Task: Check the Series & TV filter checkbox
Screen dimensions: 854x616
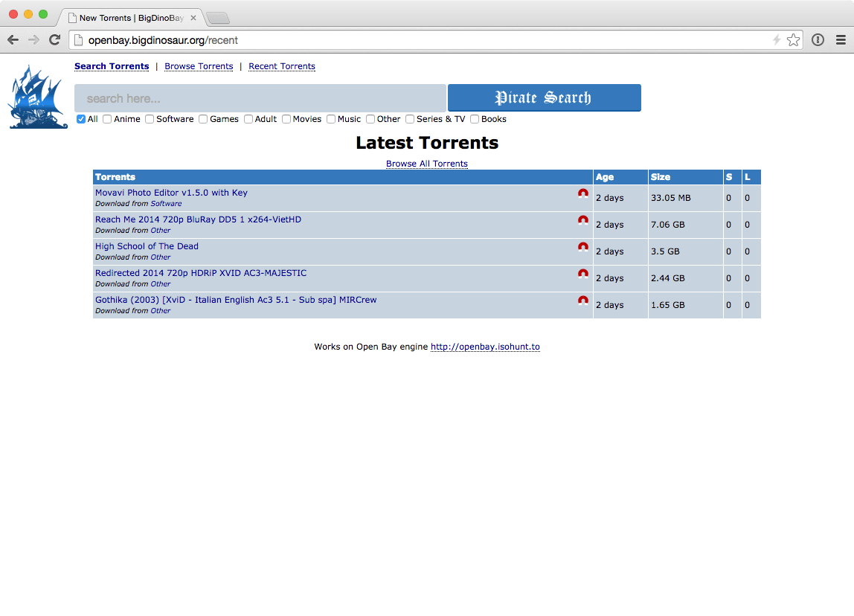Action: [410, 119]
